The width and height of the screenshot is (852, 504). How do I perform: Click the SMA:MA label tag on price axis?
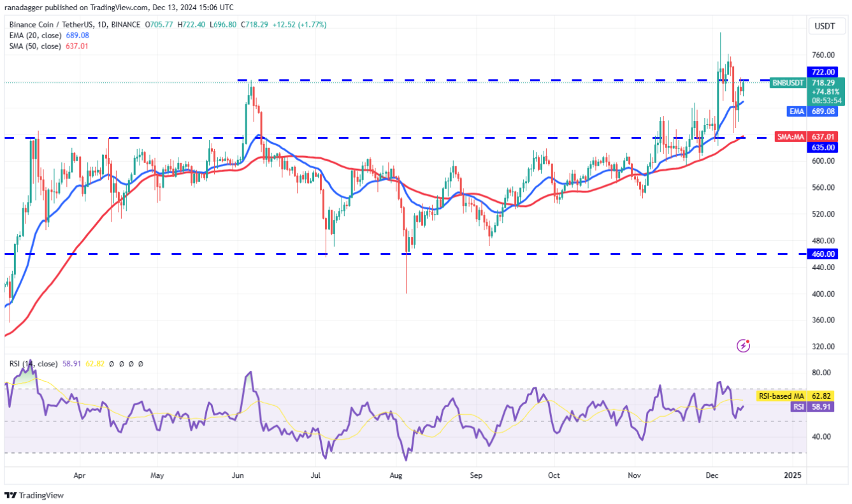791,136
